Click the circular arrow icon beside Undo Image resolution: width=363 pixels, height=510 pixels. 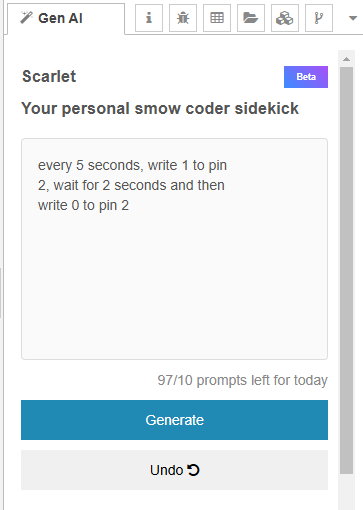tap(193, 470)
